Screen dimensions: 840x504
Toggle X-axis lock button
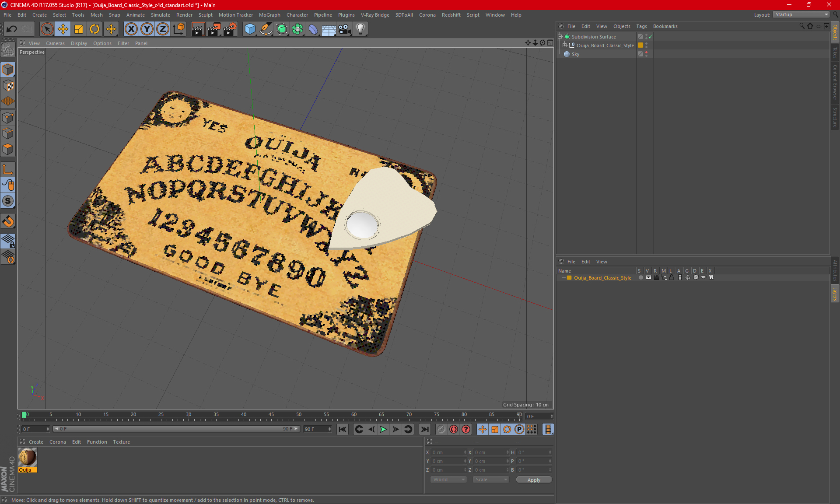pos(131,29)
